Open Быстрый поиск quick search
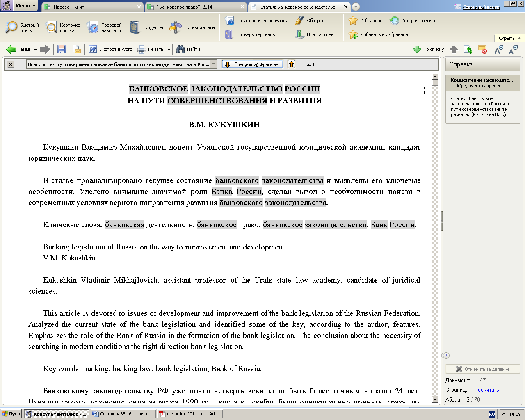The image size is (525, 420). coord(22,27)
